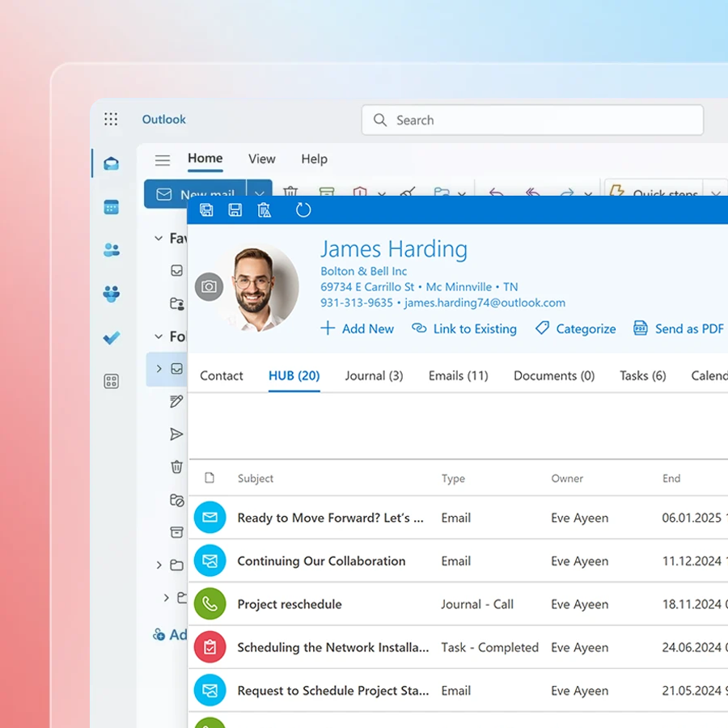728x728 pixels.
Task: Open the Project reschedule journal call row
Action: point(459,604)
